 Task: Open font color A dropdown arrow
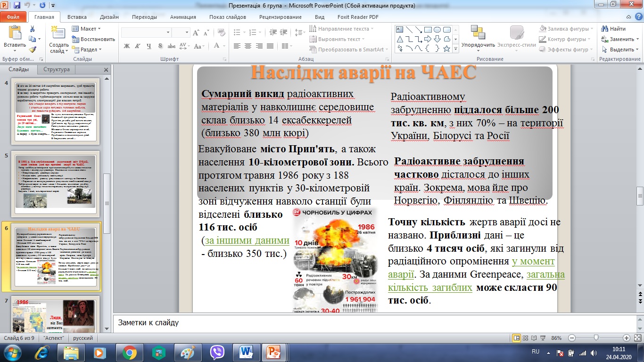pyautogui.click(x=224, y=46)
